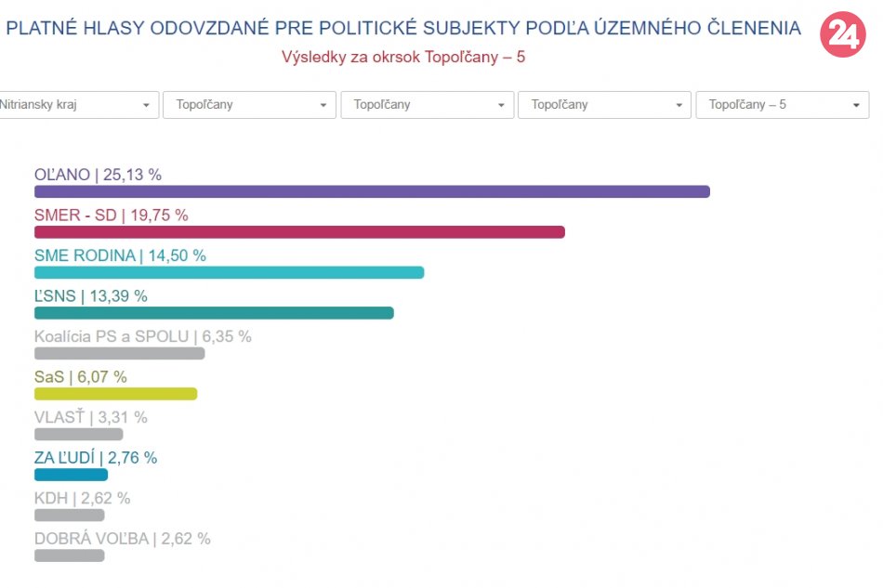Click the yellow SaS result bar
The width and height of the screenshot is (883, 588).
pyautogui.click(x=115, y=394)
